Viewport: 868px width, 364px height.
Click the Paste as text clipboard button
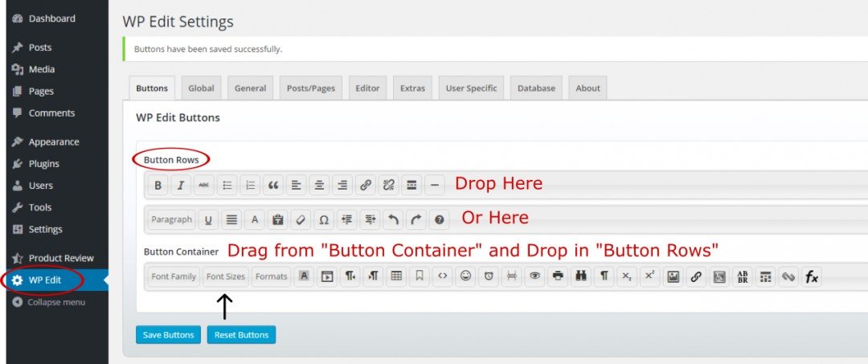[277, 219]
